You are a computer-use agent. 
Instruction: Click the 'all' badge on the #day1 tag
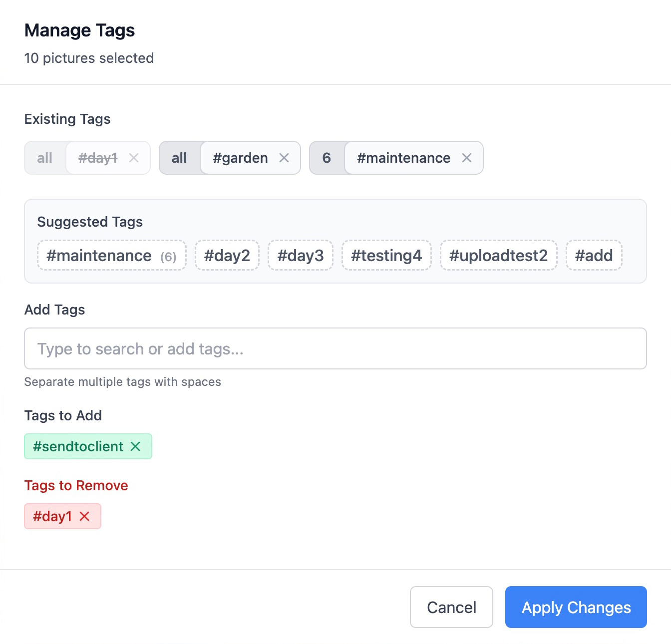coord(44,158)
